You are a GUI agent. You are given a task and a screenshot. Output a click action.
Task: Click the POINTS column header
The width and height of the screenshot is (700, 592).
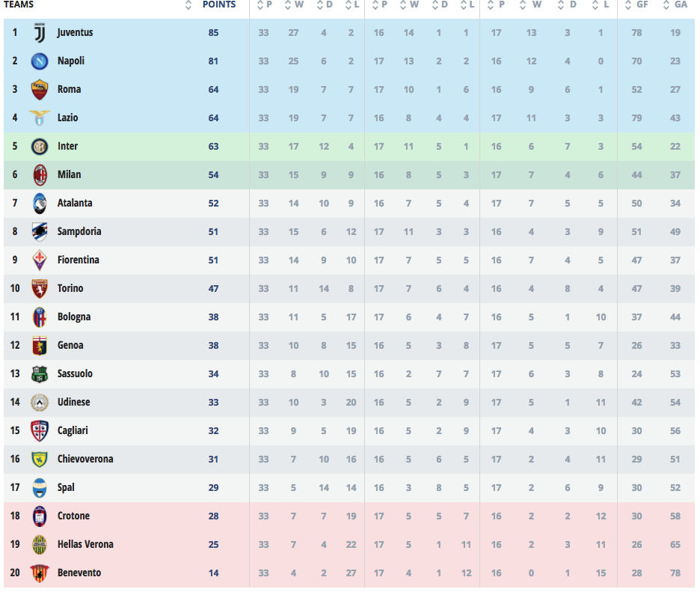pyautogui.click(x=218, y=4)
